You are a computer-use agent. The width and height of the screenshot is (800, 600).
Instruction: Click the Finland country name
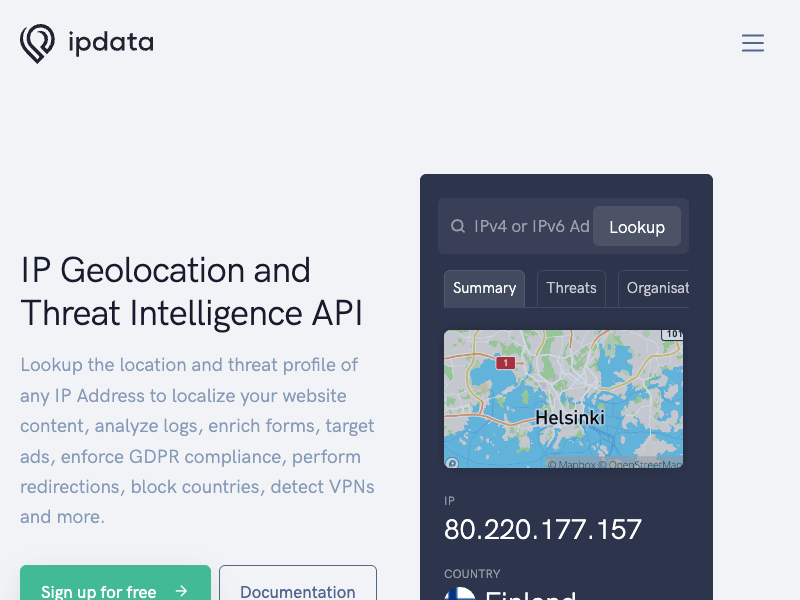[531, 595]
